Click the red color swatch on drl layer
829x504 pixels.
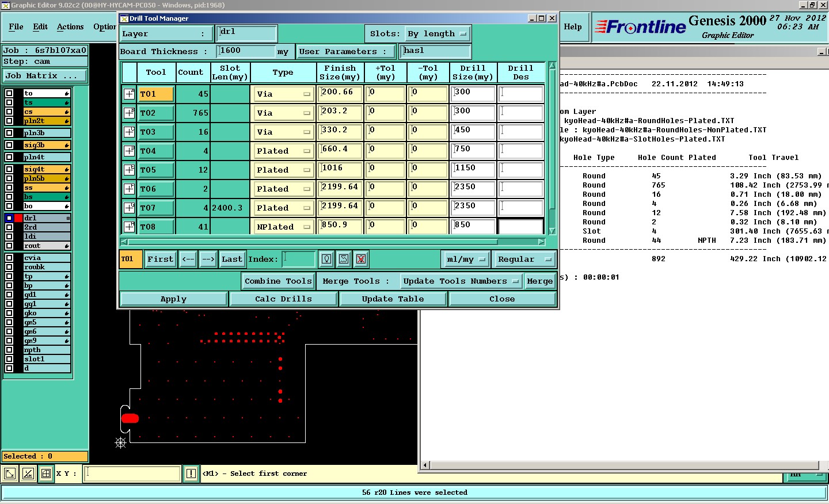pos(18,218)
